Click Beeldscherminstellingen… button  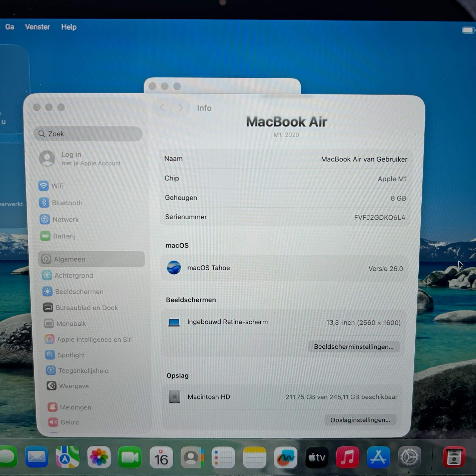[354, 347]
